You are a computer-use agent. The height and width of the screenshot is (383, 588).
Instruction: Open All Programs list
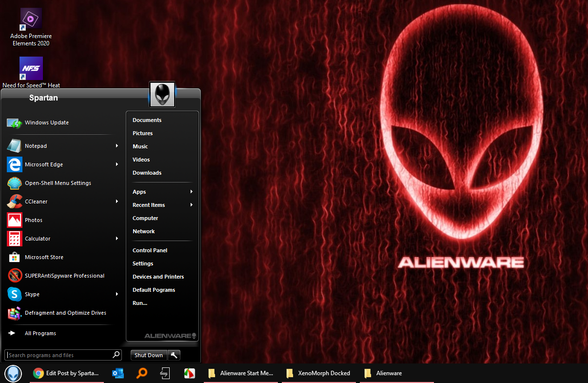[x=40, y=333]
